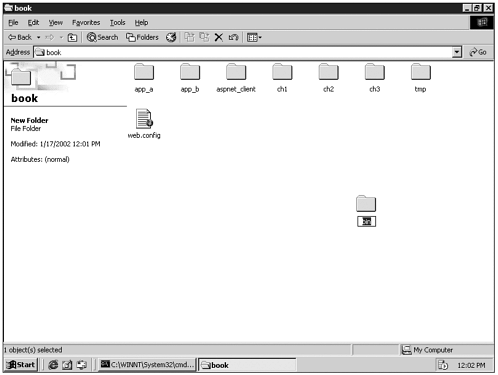
Task: Show the Folders tree pane
Action: click(142, 37)
